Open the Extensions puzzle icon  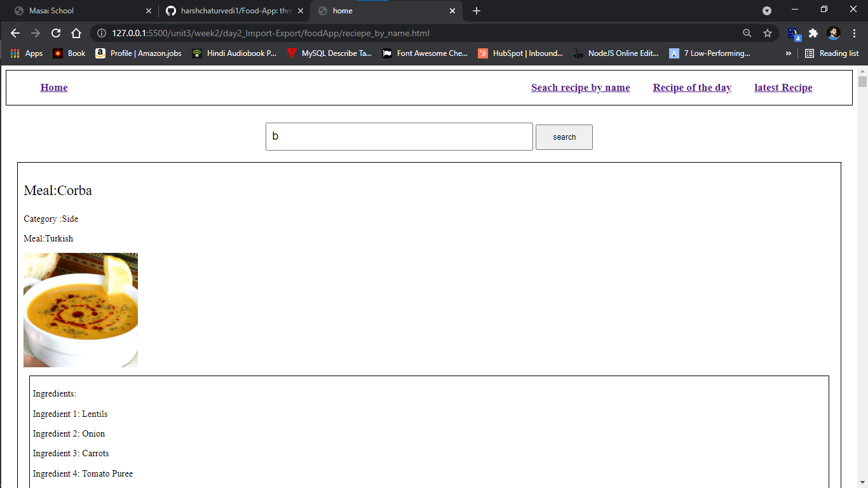[813, 33]
